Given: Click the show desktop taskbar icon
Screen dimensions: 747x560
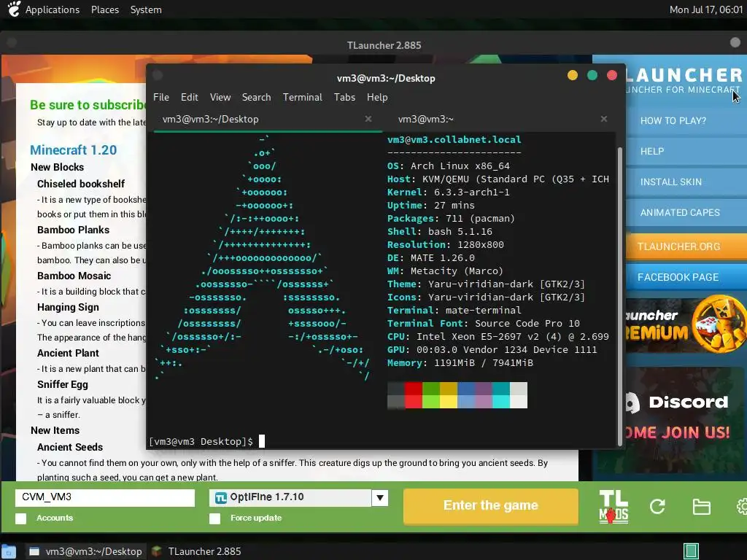Looking at the screenshot, I should coord(8,551).
